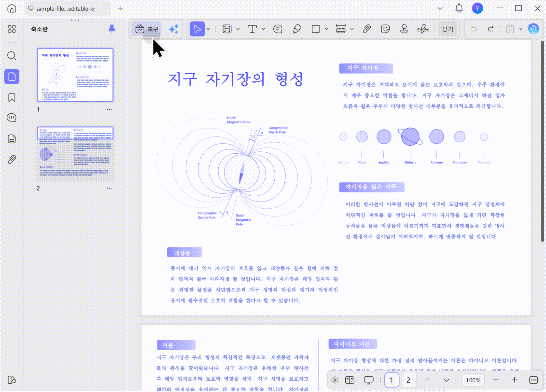Click the 닫기 close button
546x392 pixels.
coord(448,29)
